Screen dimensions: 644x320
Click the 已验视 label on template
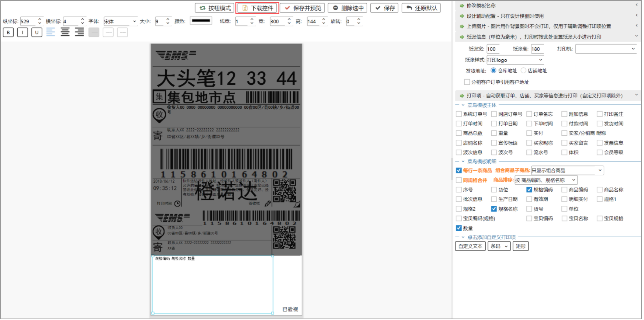290,309
